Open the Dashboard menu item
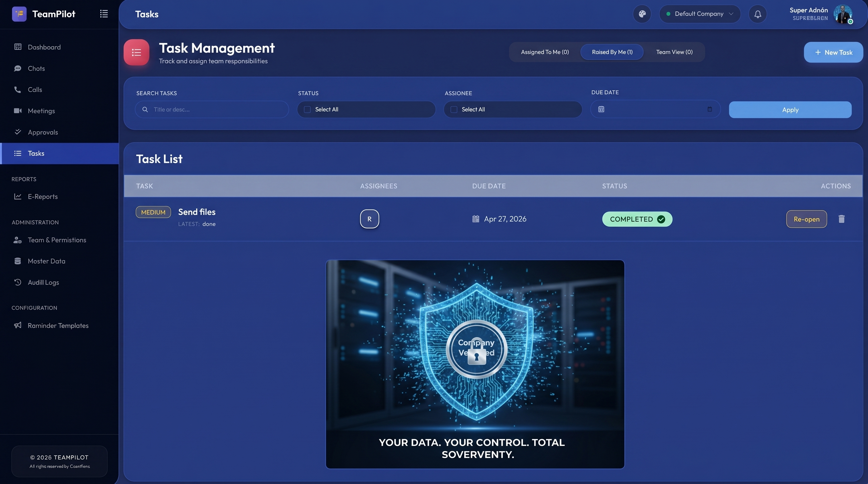 point(59,47)
